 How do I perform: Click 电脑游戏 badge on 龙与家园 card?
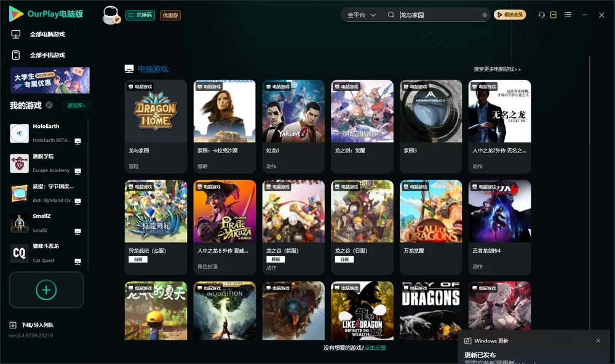pos(140,86)
